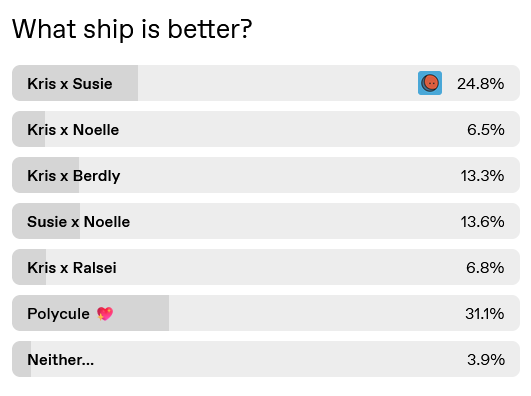The image size is (531, 396).
Task: Click the 6.5% result value
Action: click(486, 130)
